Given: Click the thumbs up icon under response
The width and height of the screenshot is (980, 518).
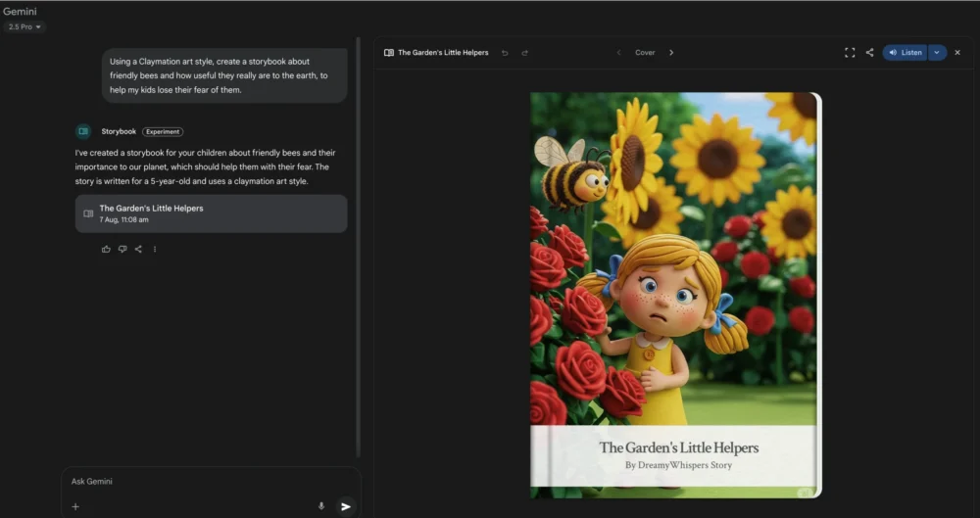Looking at the screenshot, I should click(106, 250).
